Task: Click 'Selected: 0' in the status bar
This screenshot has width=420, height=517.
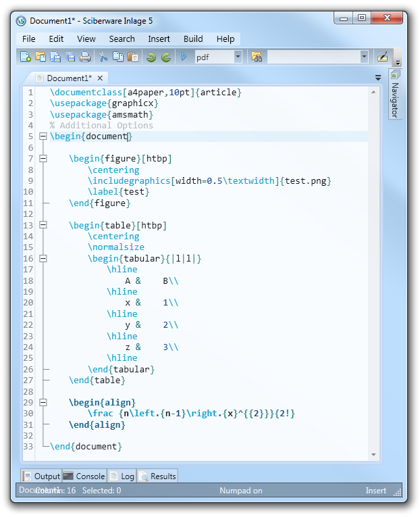Action: point(101,491)
